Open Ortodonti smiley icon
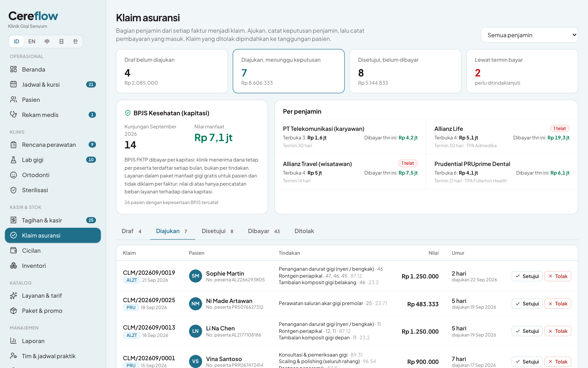 coord(13,175)
